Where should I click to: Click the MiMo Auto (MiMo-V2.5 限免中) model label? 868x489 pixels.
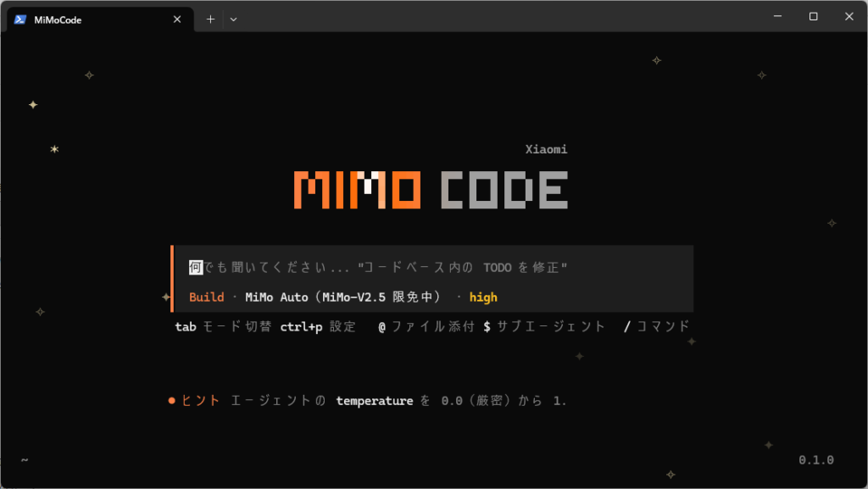pos(343,297)
